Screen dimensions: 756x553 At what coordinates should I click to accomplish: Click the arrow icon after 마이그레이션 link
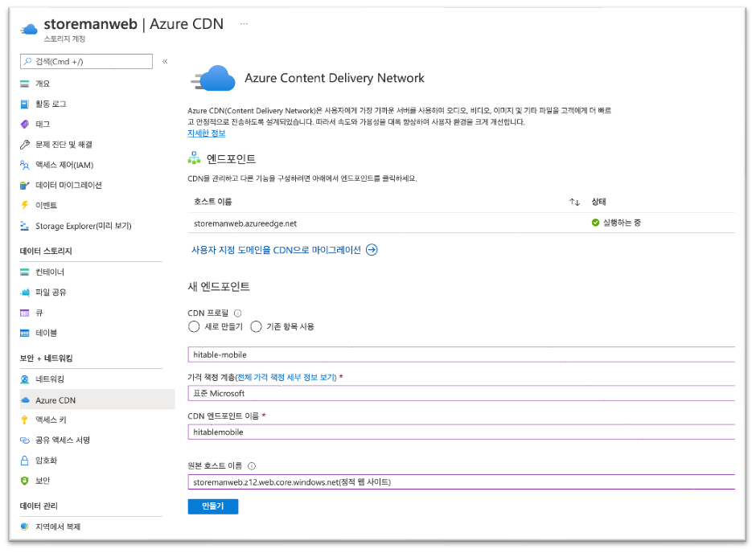[372, 250]
